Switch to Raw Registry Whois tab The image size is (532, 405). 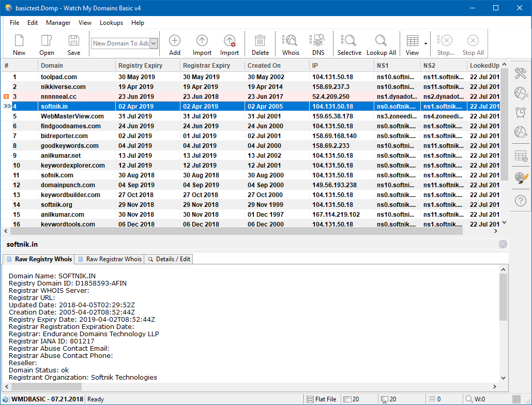(x=39, y=259)
